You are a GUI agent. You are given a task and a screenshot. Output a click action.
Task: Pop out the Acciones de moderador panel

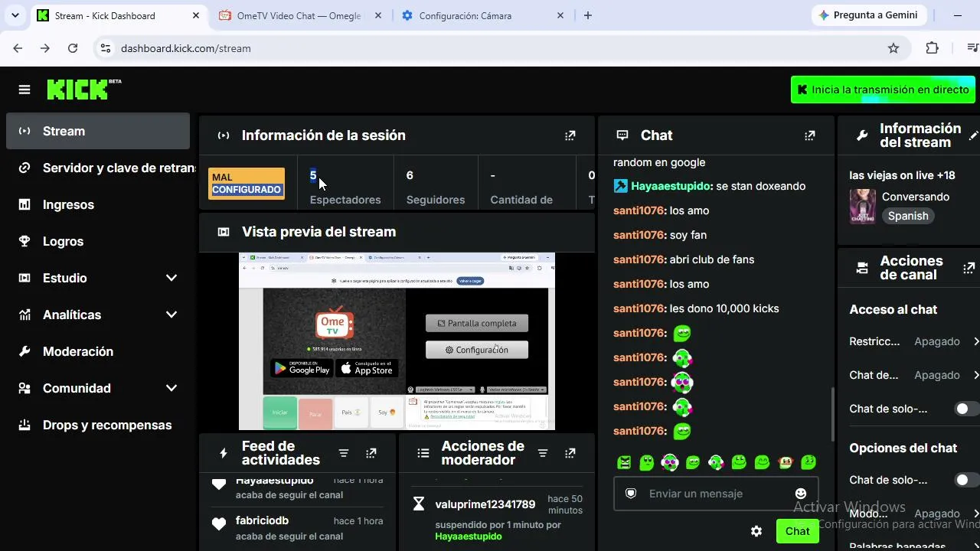(570, 453)
